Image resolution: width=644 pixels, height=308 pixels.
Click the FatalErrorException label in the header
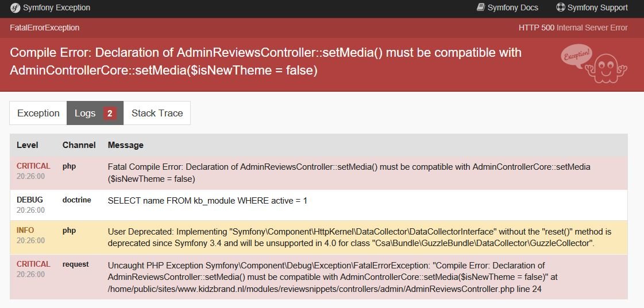click(x=45, y=28)
